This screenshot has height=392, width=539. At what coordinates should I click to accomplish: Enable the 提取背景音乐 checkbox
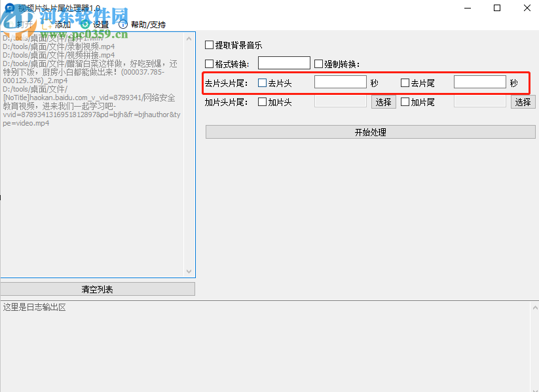tap(209, 45)
